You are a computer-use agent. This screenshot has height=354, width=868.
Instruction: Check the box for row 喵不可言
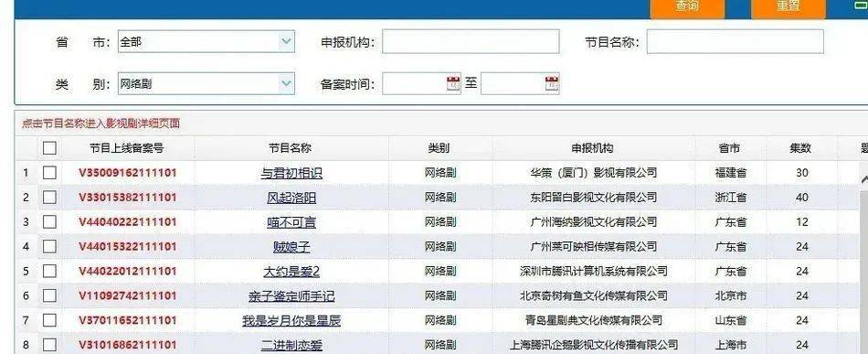coord(50,221)
